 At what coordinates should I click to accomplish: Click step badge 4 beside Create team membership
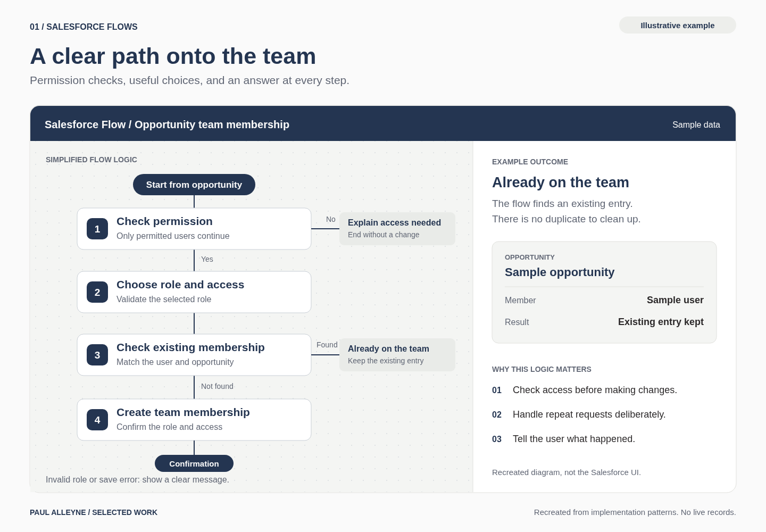pyautogui.click(x=97, y=420)
